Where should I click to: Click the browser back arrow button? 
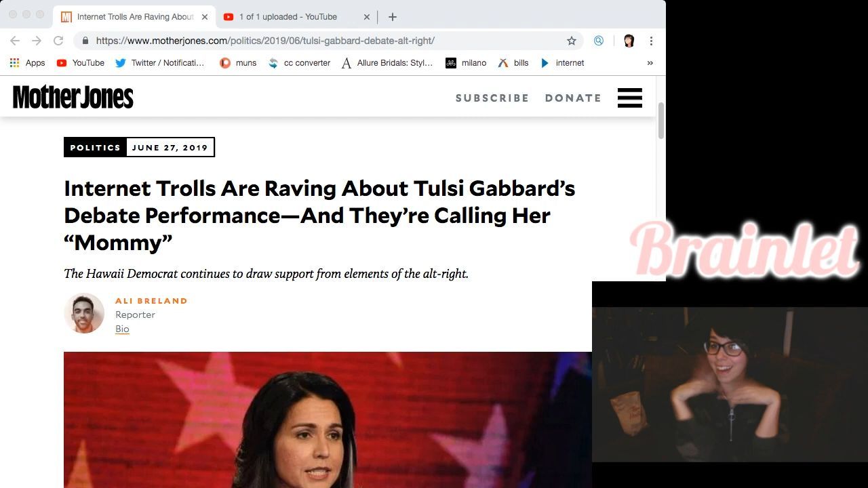(x=15, y=41)
